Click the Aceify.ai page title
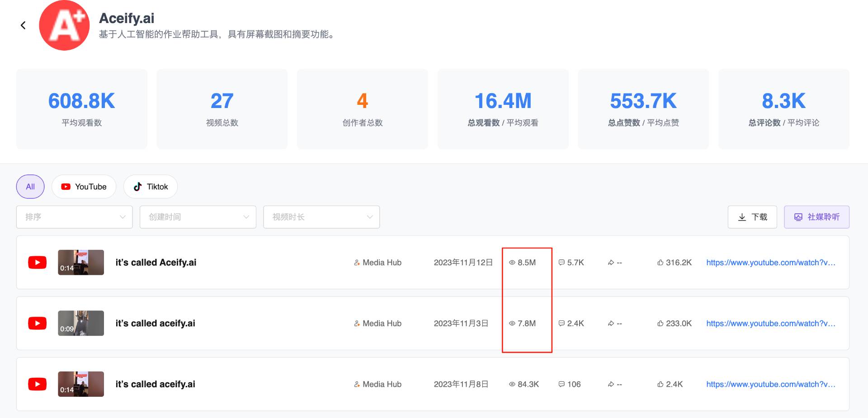This screenshot has height=418, width=868. click(x=127, y=18)
